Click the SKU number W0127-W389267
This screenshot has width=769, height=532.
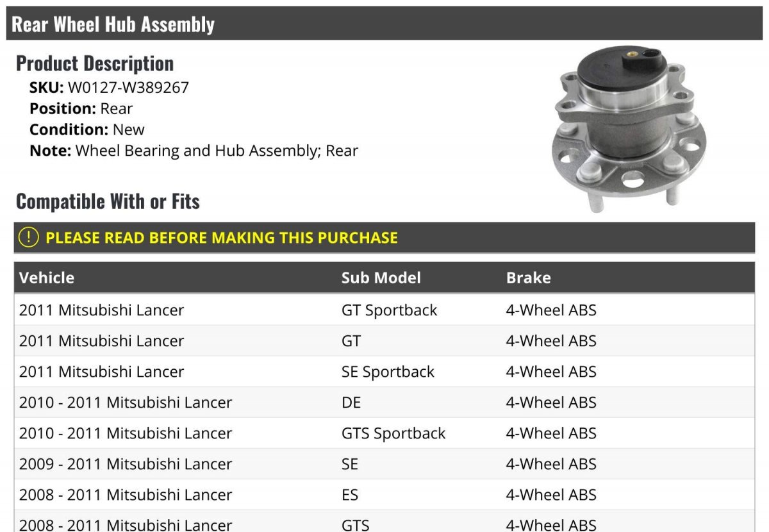click(x=128, y=88)
